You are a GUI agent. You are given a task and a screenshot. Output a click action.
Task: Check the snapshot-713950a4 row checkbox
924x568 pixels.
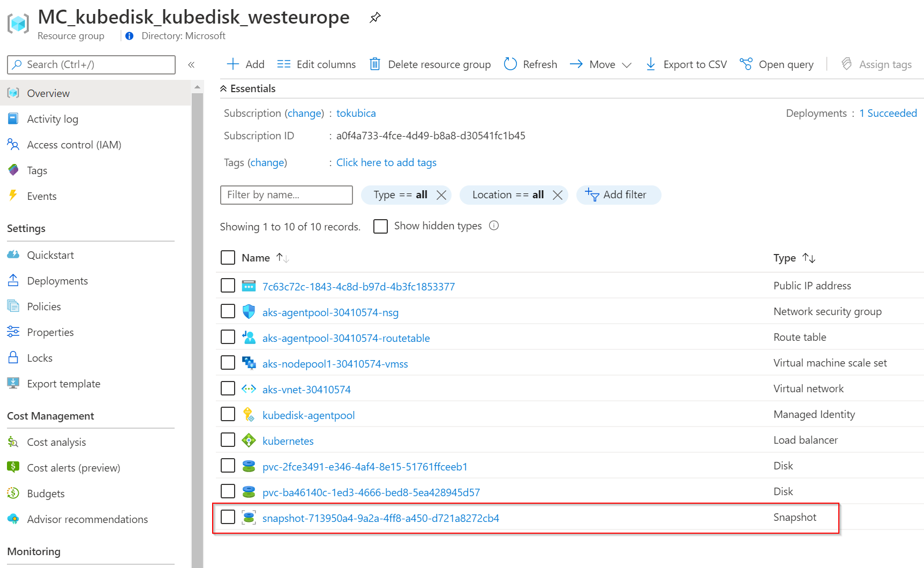[228, 517]
